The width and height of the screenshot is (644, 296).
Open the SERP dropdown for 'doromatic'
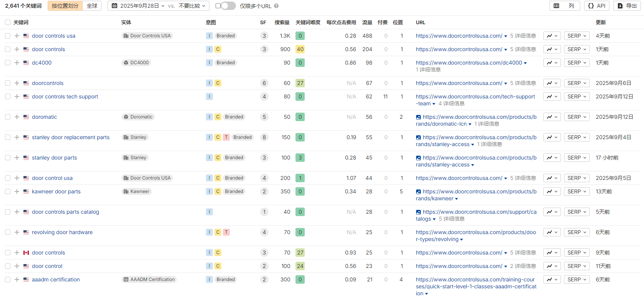click(x=577, y=117)
